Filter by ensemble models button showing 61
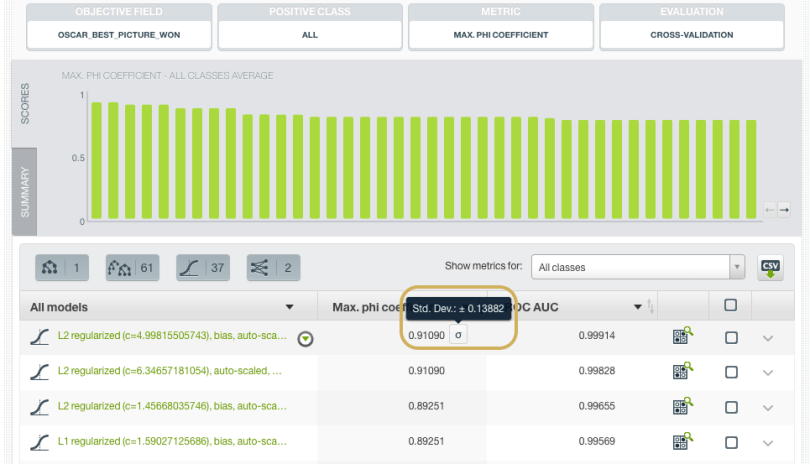The width and height of the screenshot is (810, 464). tap(132, 268)
